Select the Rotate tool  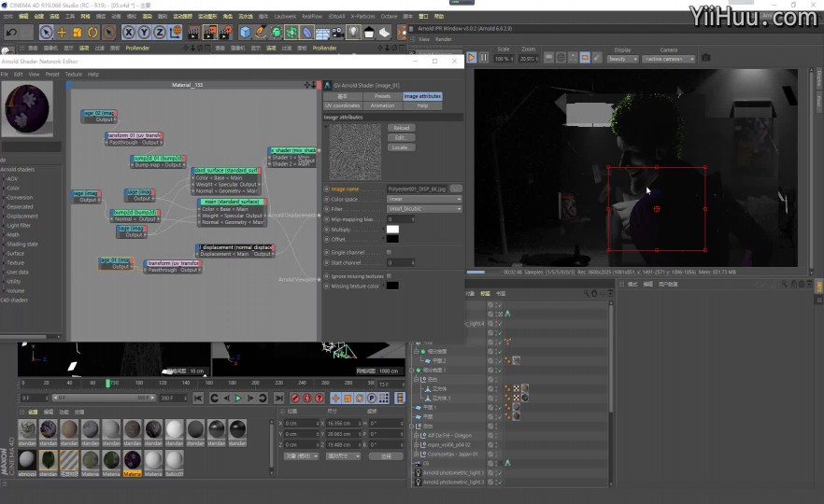tap(93, 33)
